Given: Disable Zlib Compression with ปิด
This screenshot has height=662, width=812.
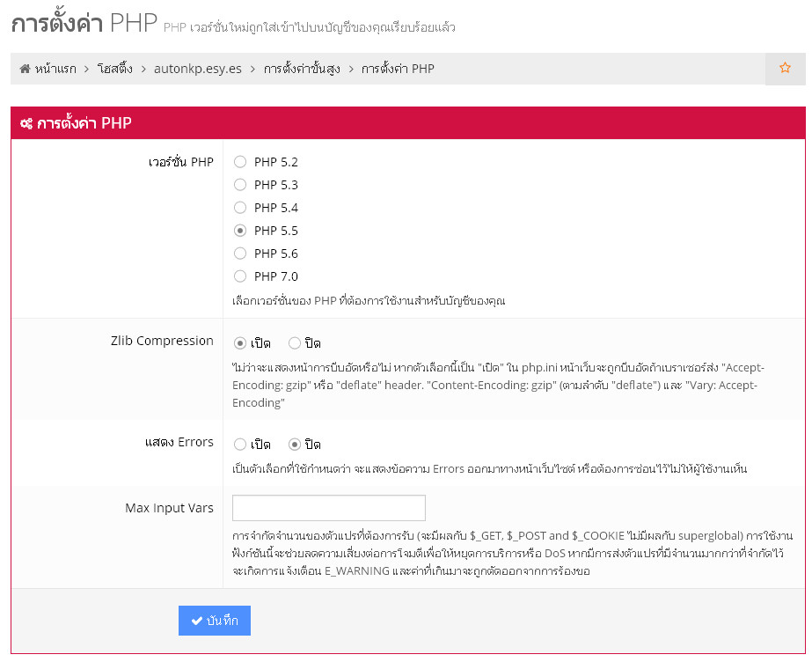Looking at the screenshot, I should click(x=295, y=342).
